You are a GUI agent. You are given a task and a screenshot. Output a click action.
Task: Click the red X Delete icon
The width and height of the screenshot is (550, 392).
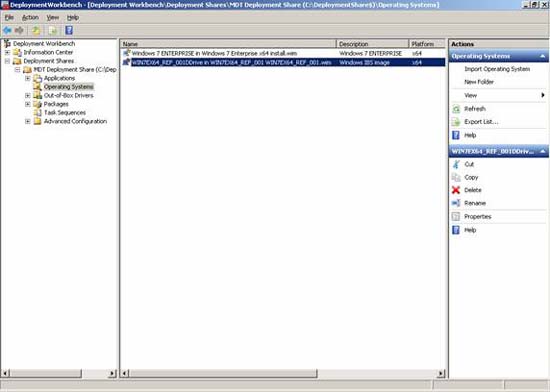456,190
